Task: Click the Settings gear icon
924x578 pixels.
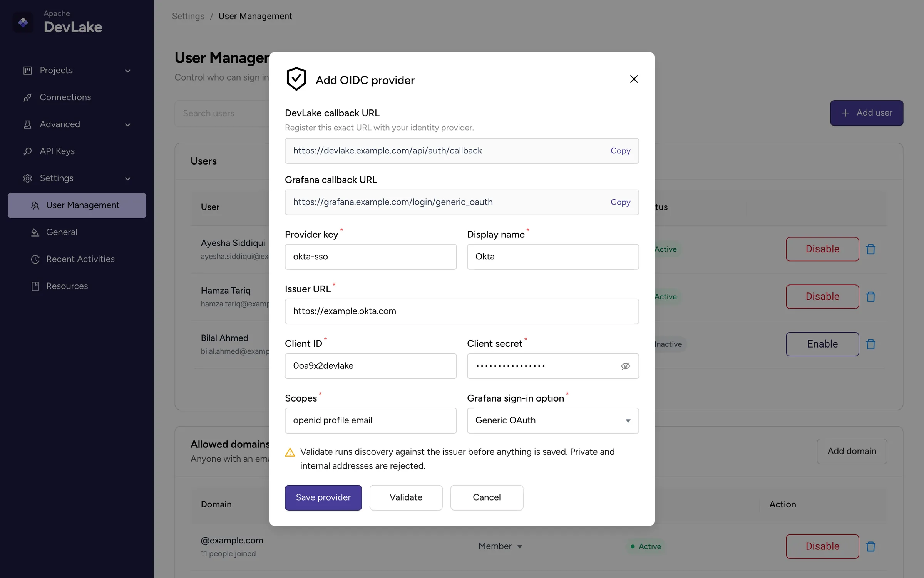Action: pos(27,178)
